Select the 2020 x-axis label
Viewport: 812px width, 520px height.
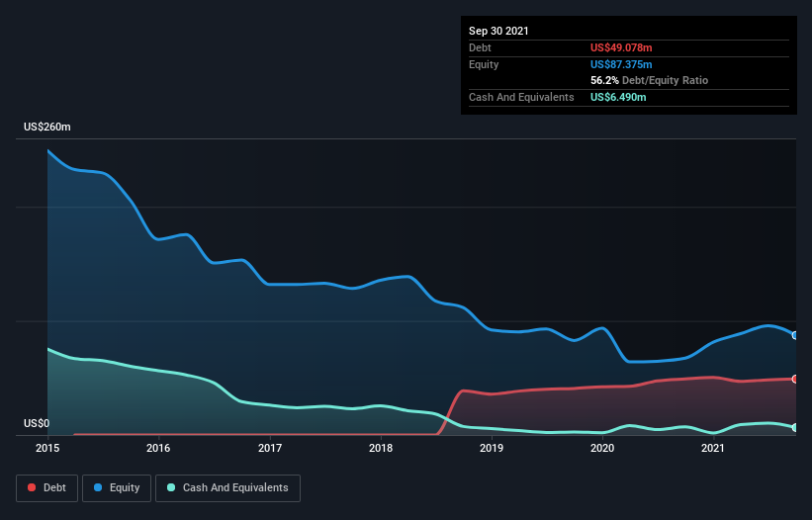click(x=602, y=448)
